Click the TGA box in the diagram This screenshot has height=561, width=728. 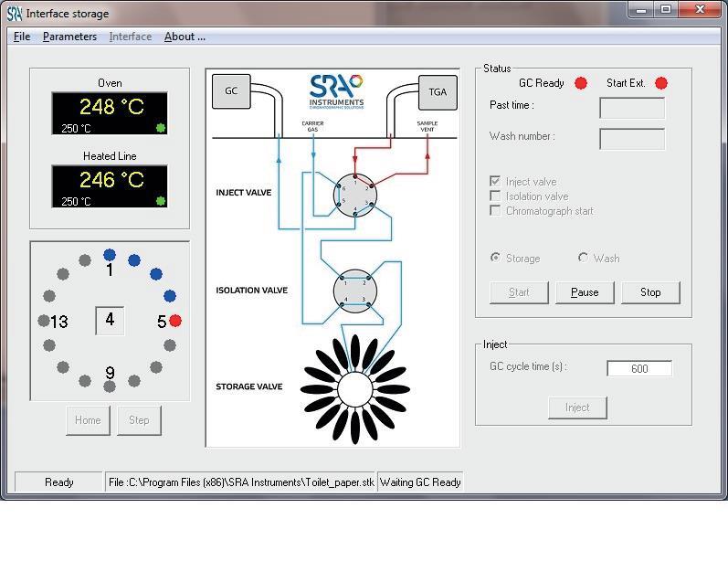[437, 91]
